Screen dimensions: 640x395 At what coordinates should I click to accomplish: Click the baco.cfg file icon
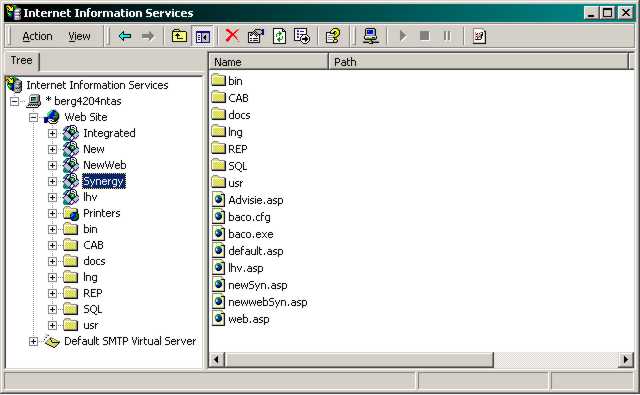point(219,217)
